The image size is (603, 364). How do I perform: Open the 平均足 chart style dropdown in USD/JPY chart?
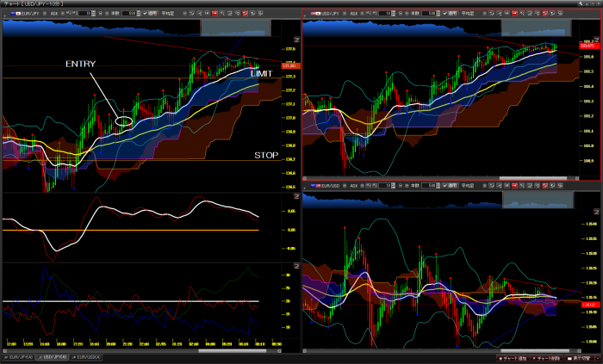point(484,13)
